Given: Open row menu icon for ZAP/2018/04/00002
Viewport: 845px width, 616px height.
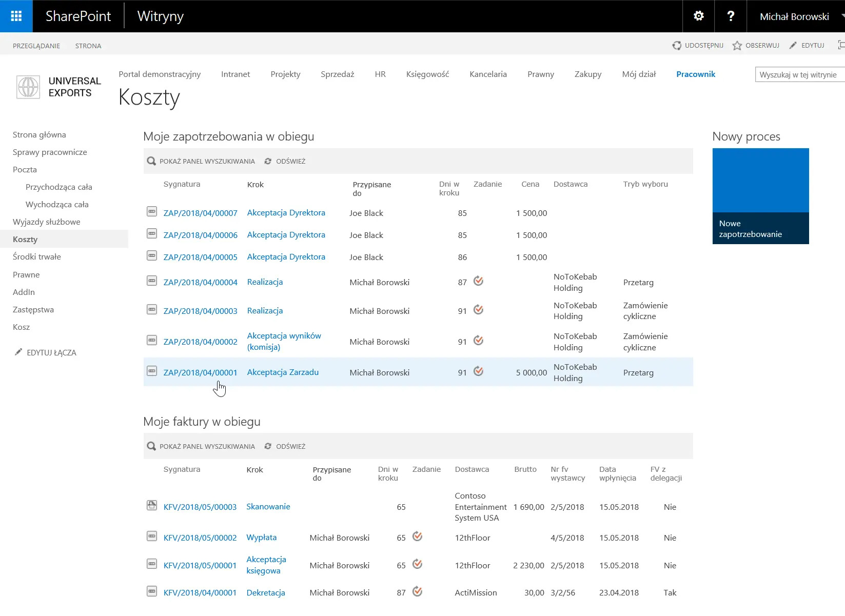Looking at the screenshot, I should point(152,340).
